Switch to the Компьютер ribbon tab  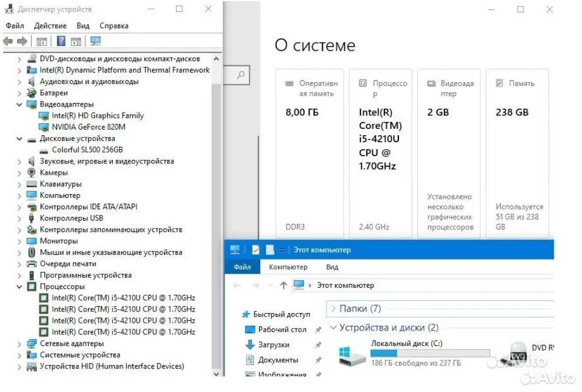[x=288, y=267]
